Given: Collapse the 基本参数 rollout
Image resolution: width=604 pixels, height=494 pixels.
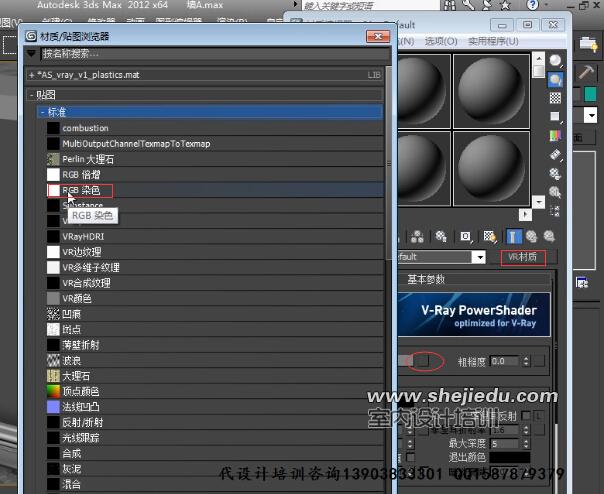Looking at the screenshot, I should point(474,279).
